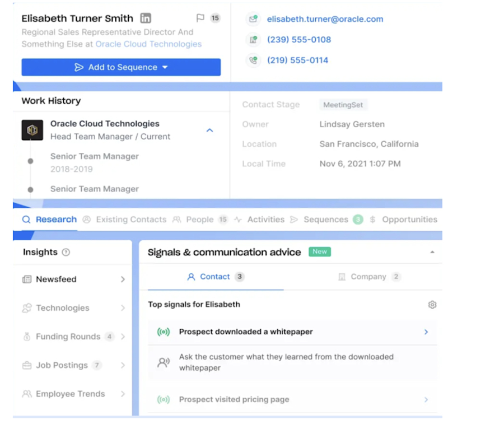Viewport: 504px width, 429px height.
Task: Click Senior Team Manager 2018-2019 entry
Action: [95, 162]
